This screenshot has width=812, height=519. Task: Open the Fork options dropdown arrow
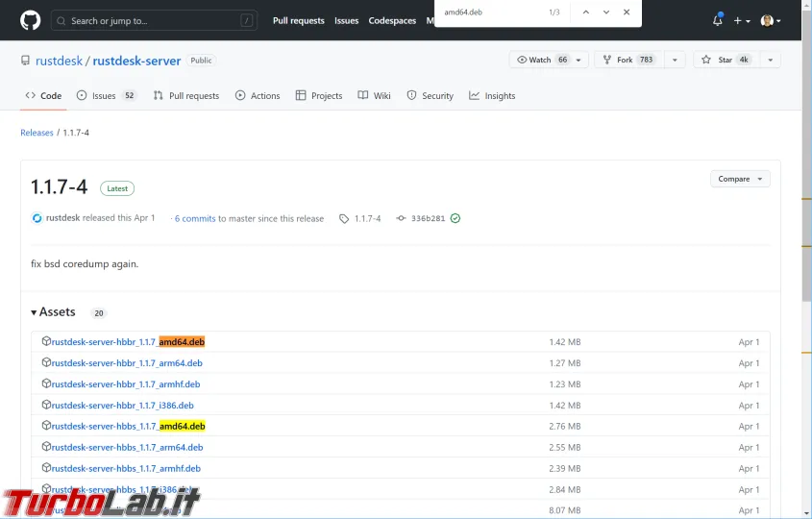click(676, 60)
